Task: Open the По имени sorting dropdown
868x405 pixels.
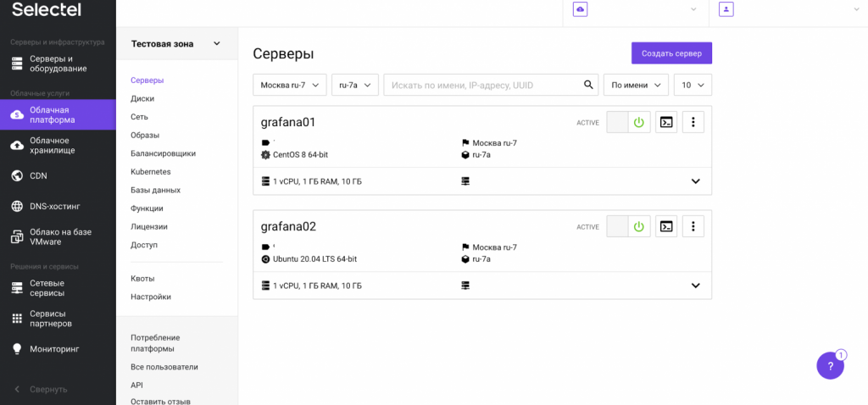Action: coord(635,85)
